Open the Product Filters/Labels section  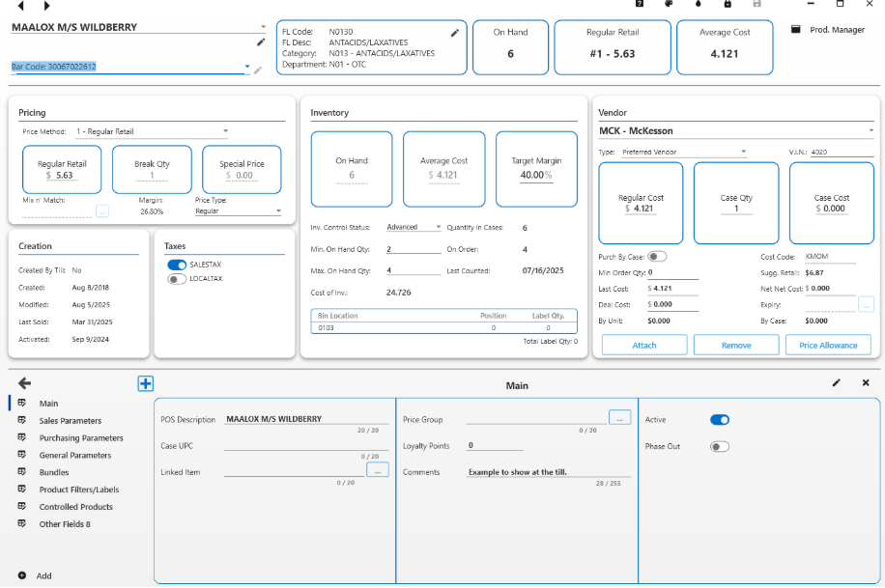79,490
